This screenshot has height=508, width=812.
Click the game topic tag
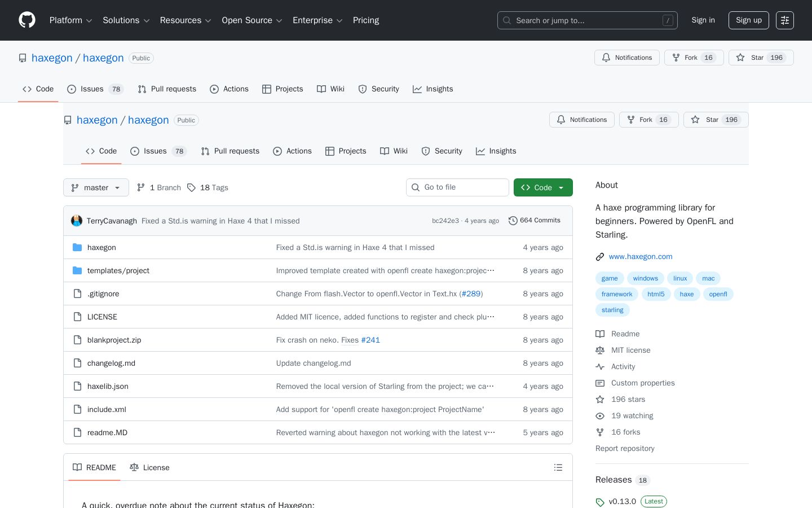(610, 278)
